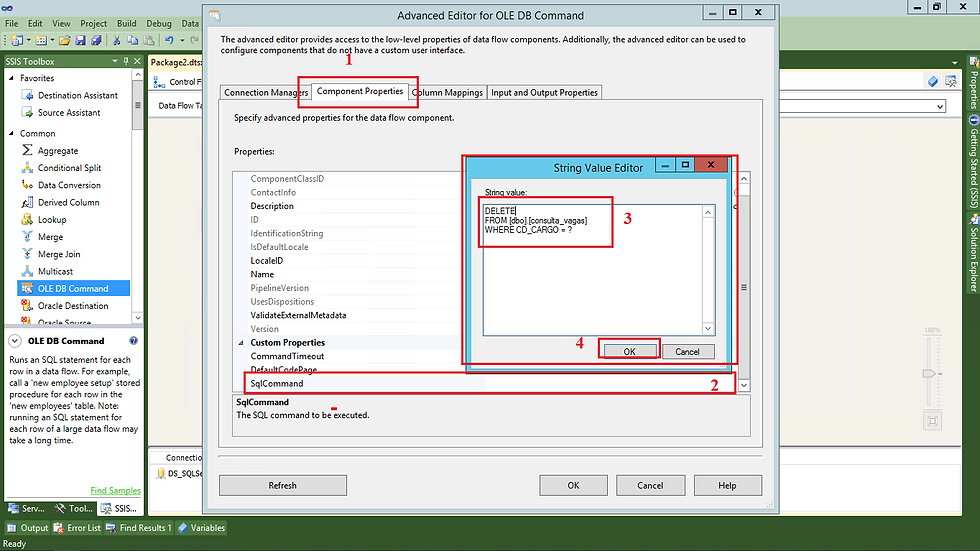Image resolution: width=980 pixels, height=551 pixels.
Task: Open the View menu
Action: (x=61, y=23)
